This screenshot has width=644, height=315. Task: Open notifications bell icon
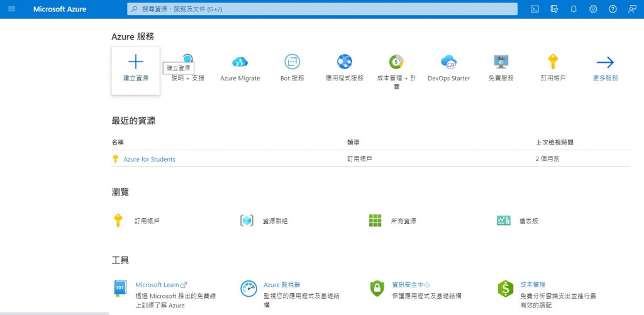[x=574, y=9]
